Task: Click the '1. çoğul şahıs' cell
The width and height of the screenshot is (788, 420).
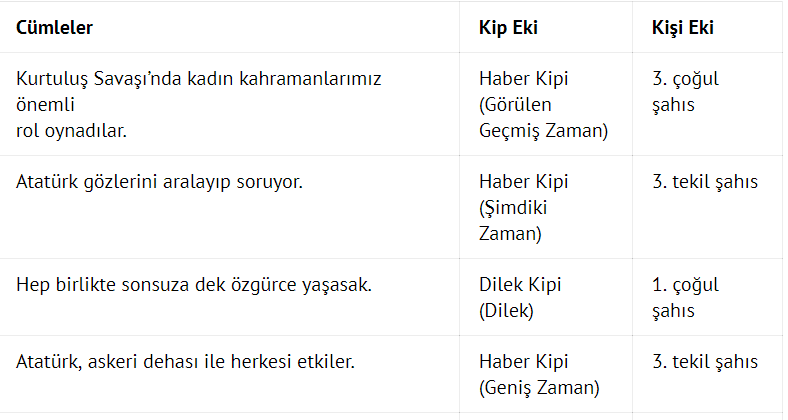Action: point(685,298)
